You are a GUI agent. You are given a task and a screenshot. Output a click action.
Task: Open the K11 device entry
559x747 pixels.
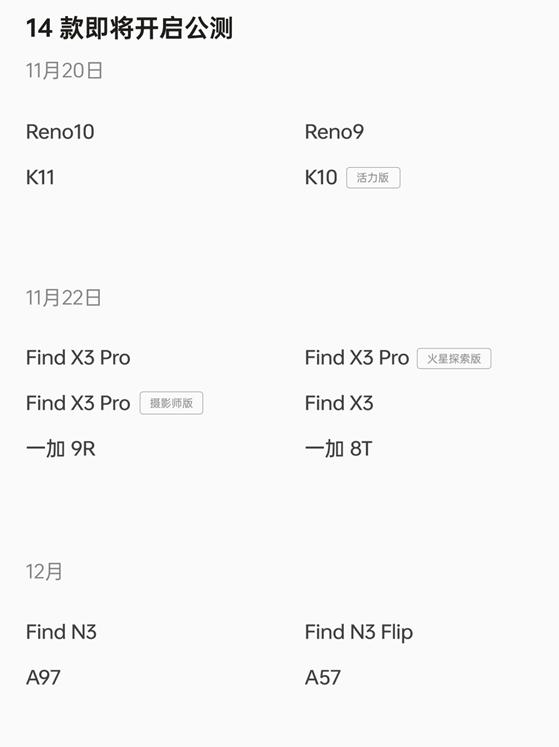[x=40, y=178]
